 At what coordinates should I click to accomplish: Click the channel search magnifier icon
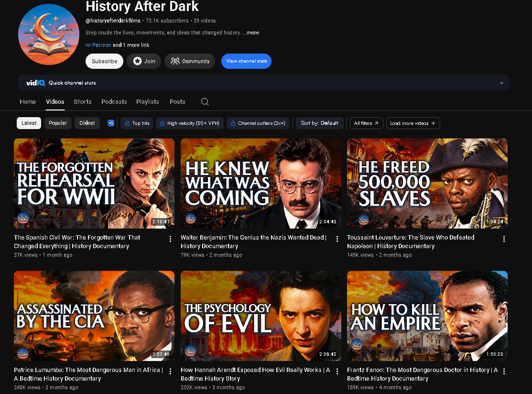[205, 101]
